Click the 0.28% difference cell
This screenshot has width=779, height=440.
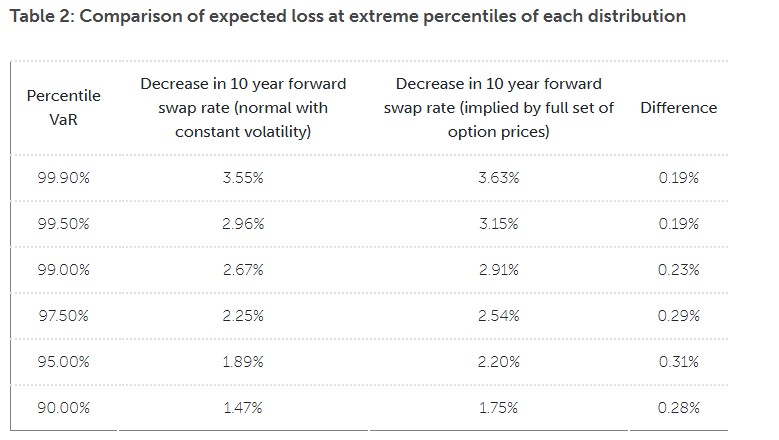pos(679,408)
